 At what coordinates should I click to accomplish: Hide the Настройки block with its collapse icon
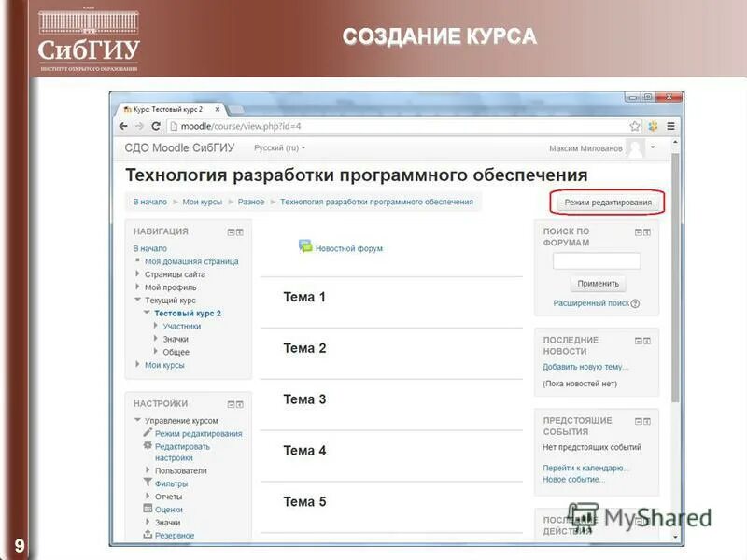[x=231, y=404]
